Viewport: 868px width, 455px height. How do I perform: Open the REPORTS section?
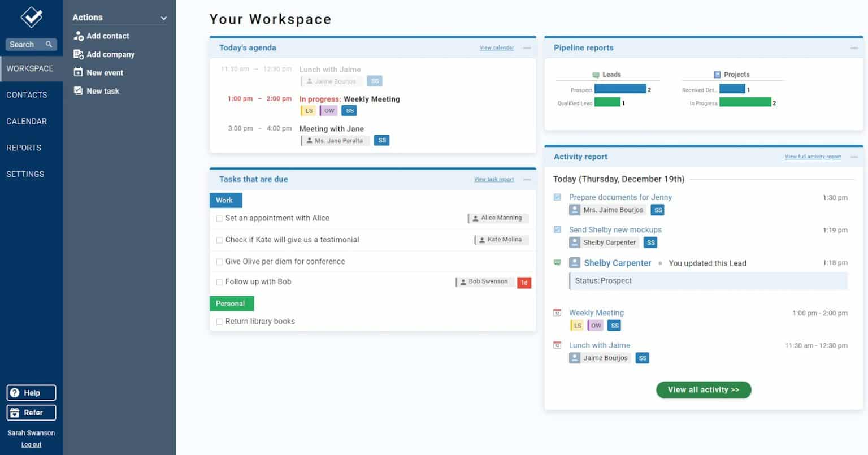tap(24, 148)
